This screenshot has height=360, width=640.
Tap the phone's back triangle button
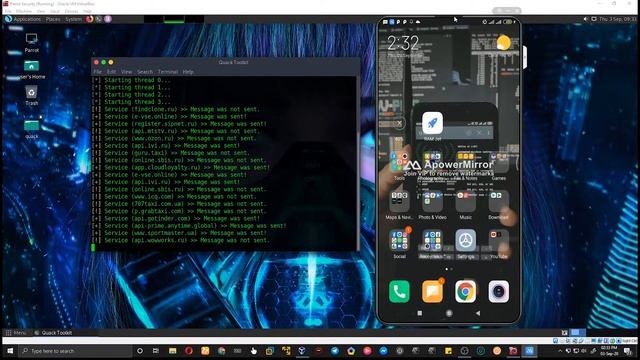tap(478, 313)
